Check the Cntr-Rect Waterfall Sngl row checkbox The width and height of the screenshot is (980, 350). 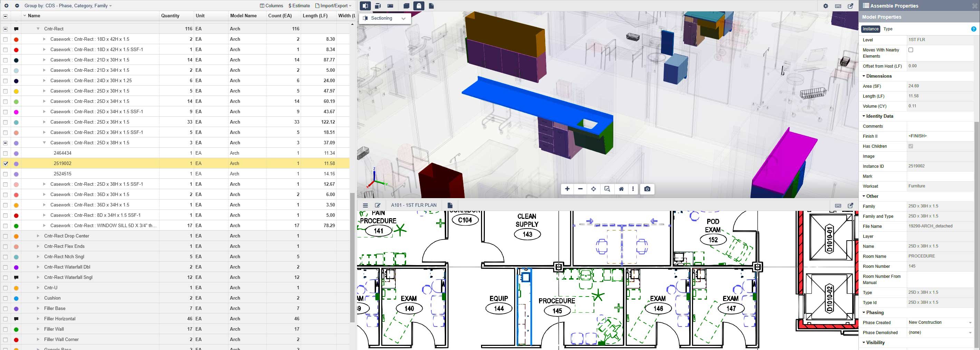pos(5,277)
